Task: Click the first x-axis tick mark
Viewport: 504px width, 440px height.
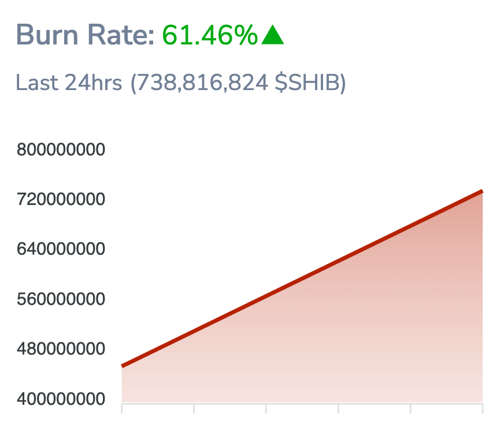Action: click(122, 409)
